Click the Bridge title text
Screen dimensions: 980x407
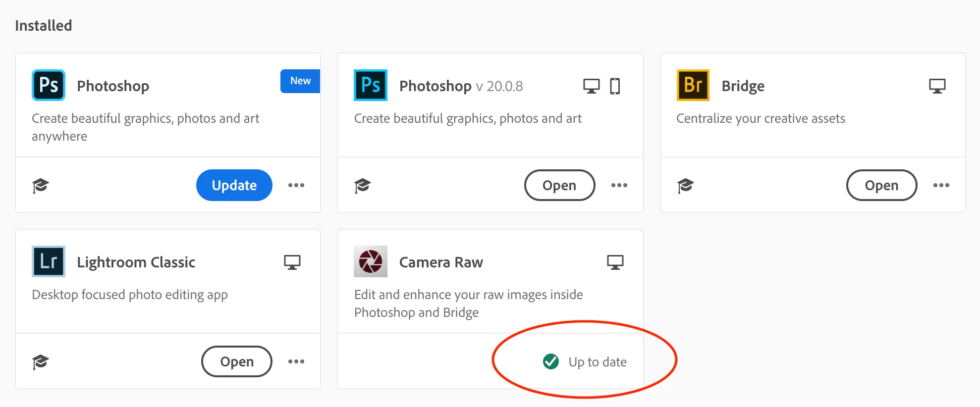743,86
